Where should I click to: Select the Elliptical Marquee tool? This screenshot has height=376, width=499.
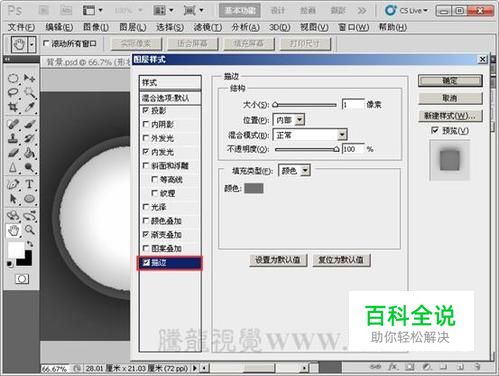click(13, 78)
